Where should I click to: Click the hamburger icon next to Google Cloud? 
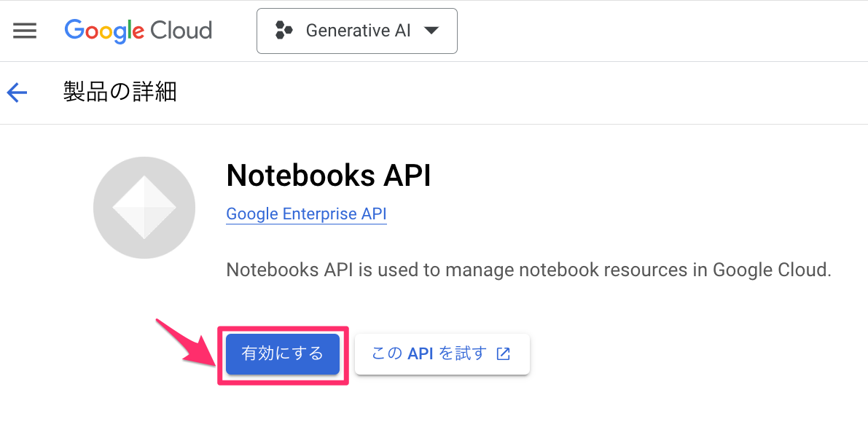point(24,30)
